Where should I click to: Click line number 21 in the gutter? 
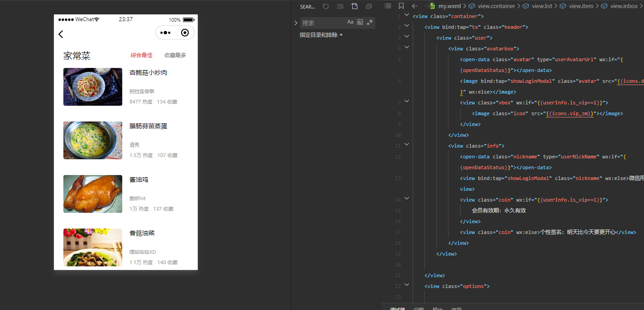pyautogui.click(x=398, y=275)
